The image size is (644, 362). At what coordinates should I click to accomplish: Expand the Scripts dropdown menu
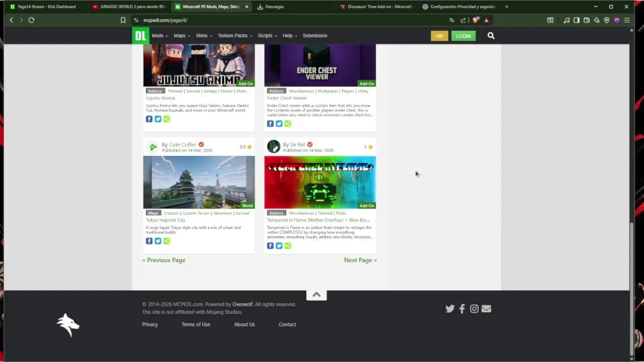point(267,36)
